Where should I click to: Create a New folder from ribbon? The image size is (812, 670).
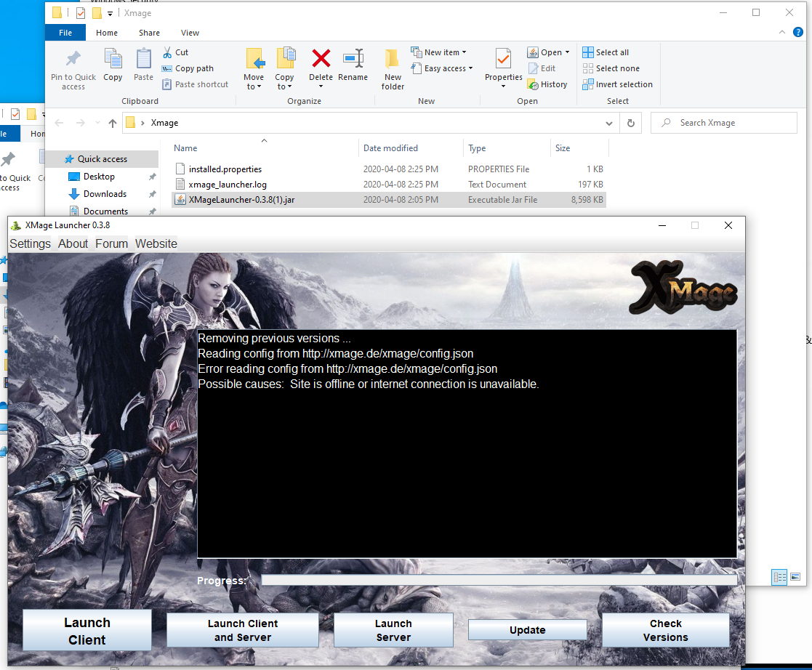pyautogui.click(x=393, y=69)
